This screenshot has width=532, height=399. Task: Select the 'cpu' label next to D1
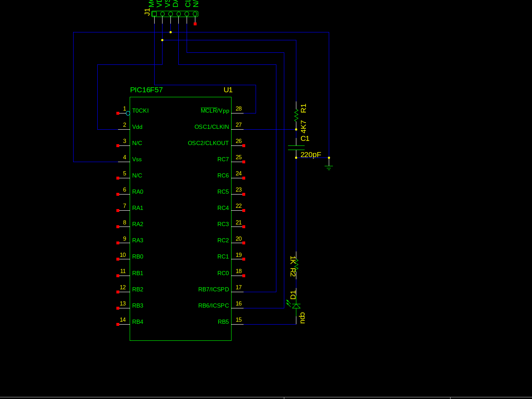pyautogui.click(x=301, y=318)
